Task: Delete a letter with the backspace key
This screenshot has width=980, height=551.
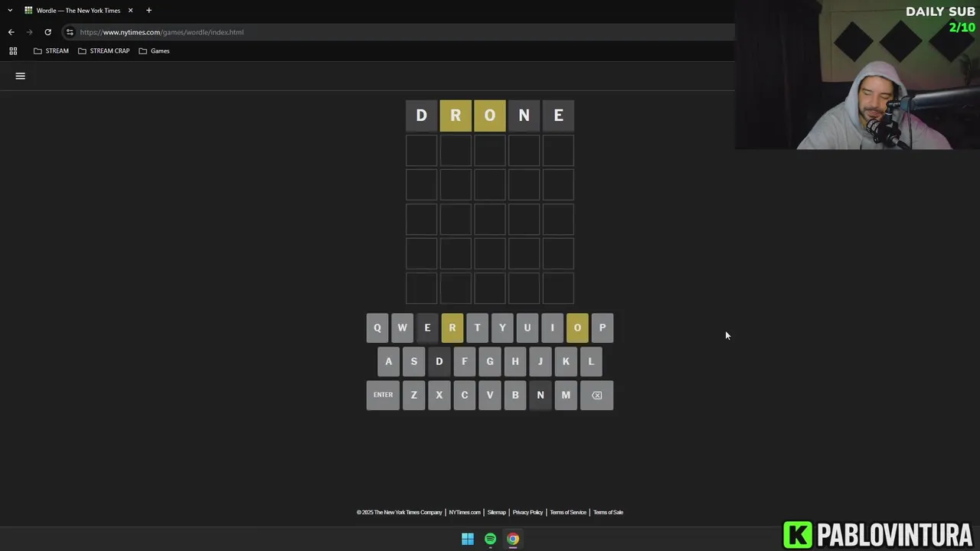Action: pos(596,395)
